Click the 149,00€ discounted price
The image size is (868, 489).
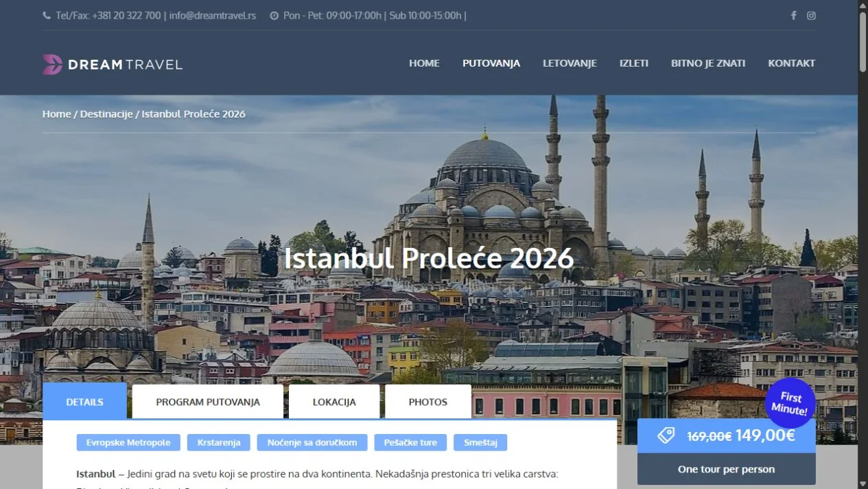[x=765, y=435]
